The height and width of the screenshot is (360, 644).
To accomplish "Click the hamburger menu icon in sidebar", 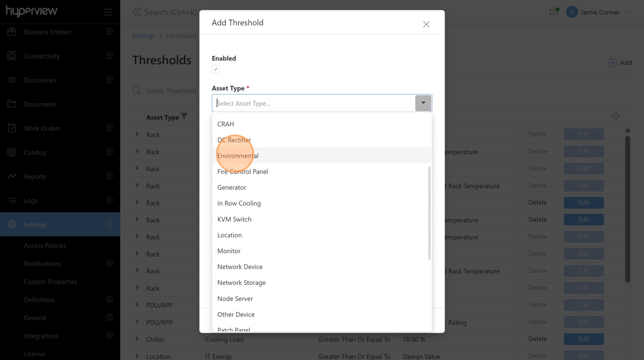I will (x=108, y=12).
